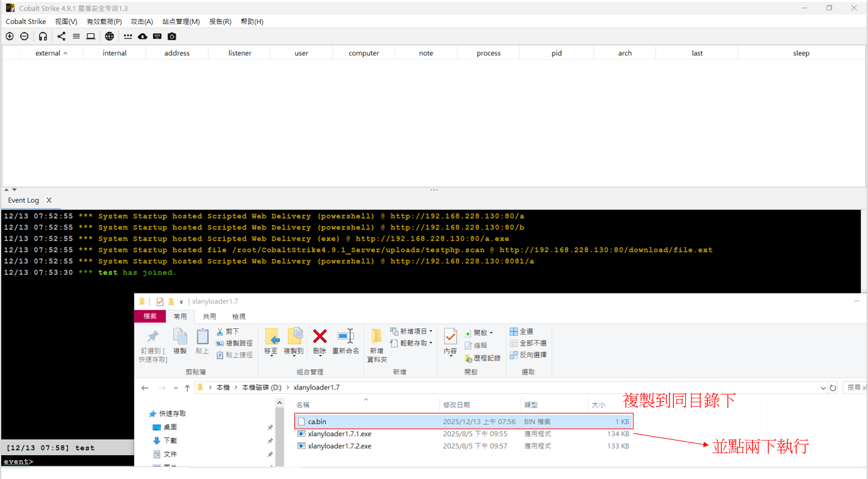Switch to the 檢視 ribbon tab
868x479 pixels.
coord(239,316)
